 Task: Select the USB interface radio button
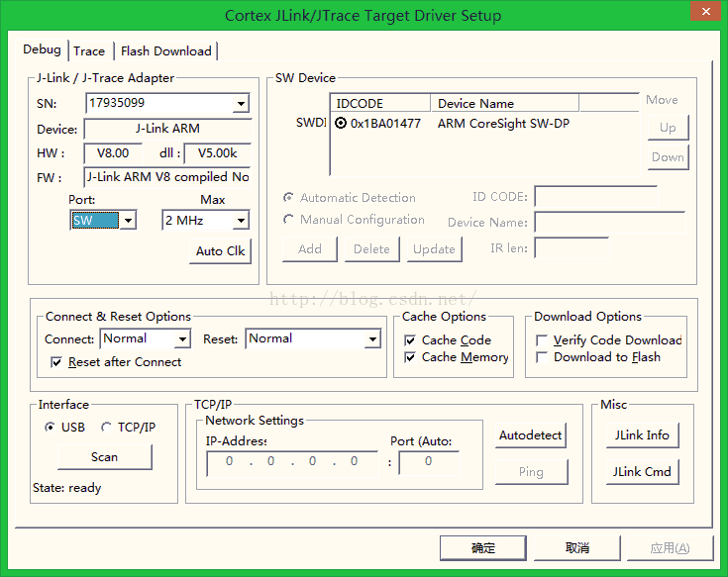pyautogui.click(x=50, y=427)
